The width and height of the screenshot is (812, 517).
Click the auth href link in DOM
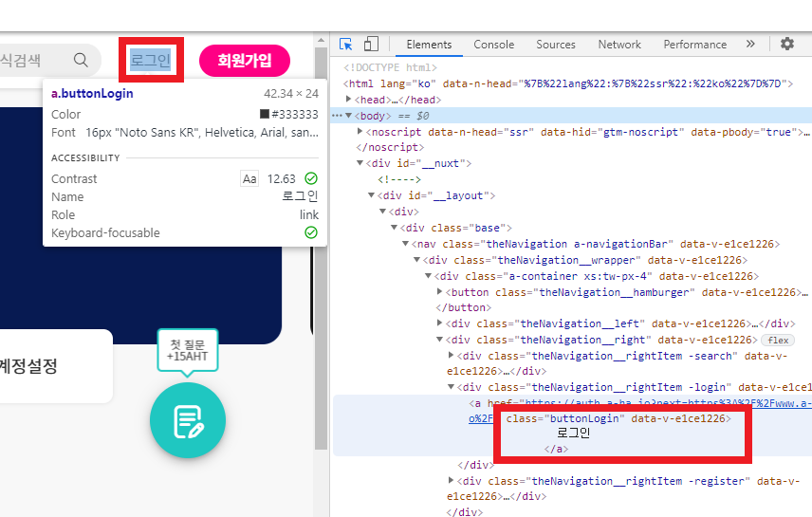(668, 403)
